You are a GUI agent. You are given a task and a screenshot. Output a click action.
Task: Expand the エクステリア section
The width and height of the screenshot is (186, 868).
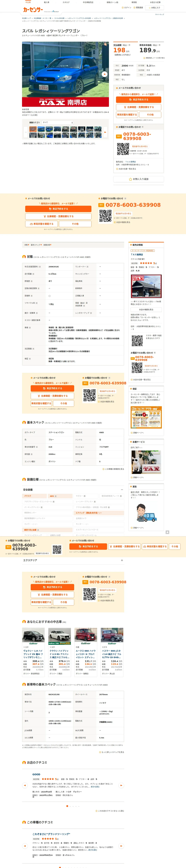point(122,560)
